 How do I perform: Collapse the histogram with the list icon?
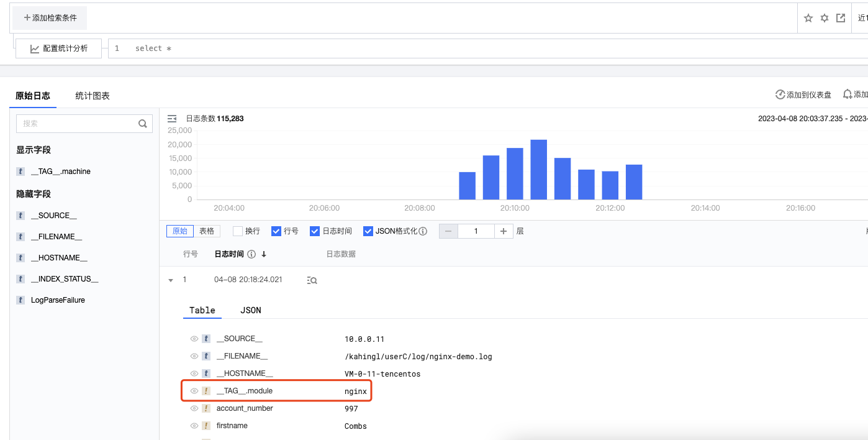coord(172,118)
